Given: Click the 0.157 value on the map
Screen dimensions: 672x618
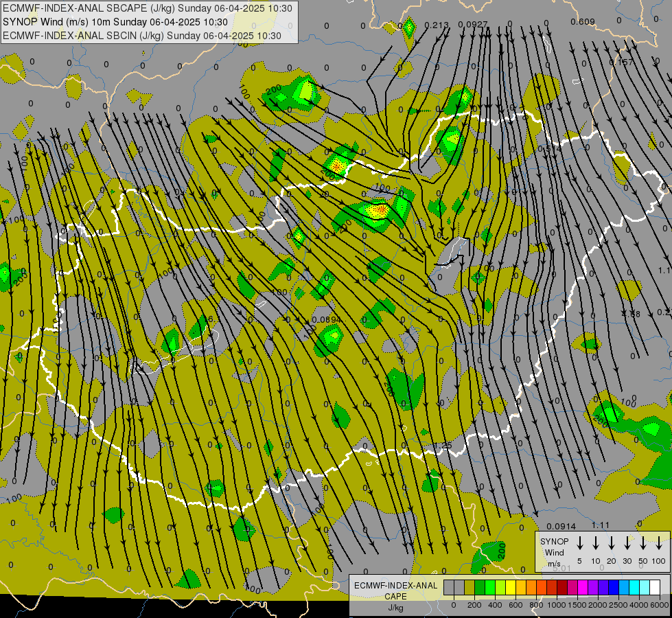Looking at the screenshot, I should tap(621, 62).
